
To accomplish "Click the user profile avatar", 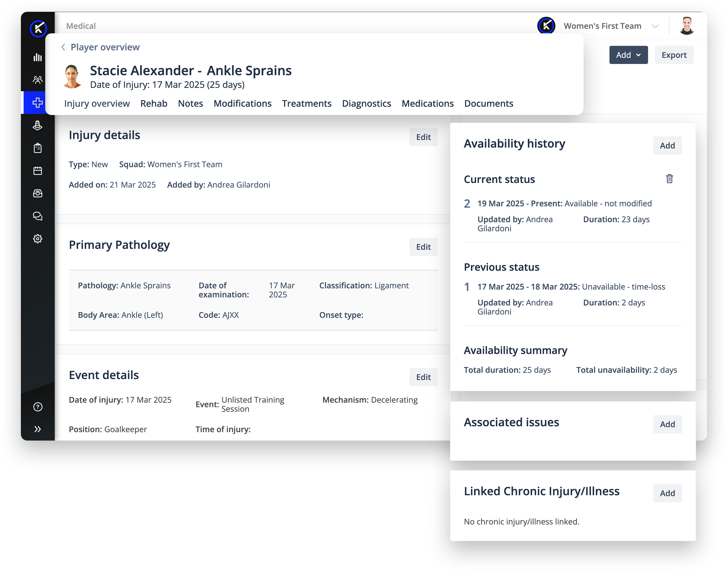I will pos(687,26).
